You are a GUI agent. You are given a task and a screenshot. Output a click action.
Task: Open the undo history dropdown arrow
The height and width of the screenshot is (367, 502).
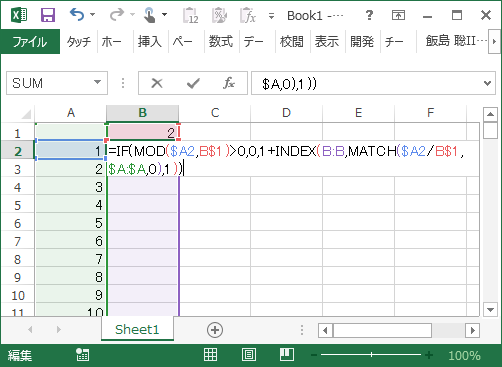click(93, 15)
